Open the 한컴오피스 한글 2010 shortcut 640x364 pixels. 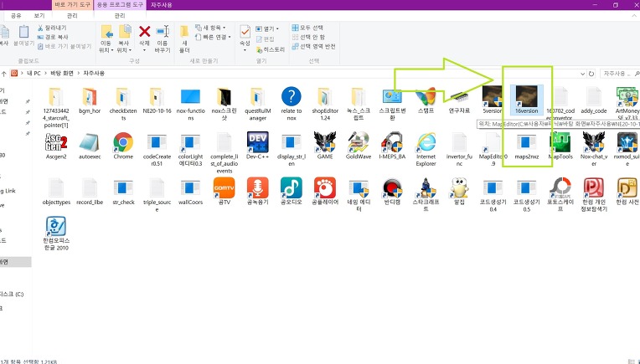pos(56,229)
